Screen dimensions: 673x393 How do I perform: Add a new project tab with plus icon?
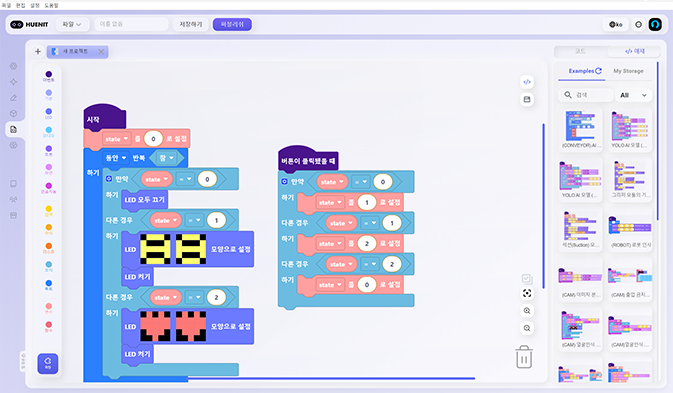38,51
